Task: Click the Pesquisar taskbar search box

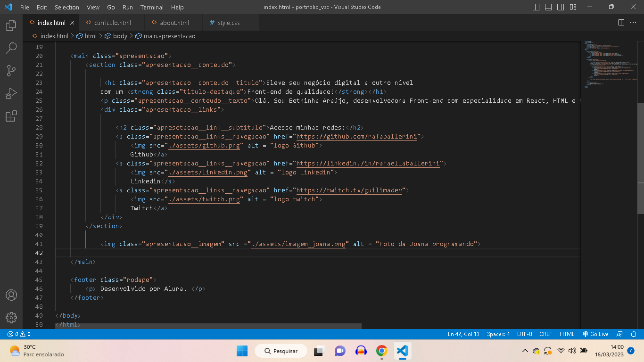Action: pos(281,351)
